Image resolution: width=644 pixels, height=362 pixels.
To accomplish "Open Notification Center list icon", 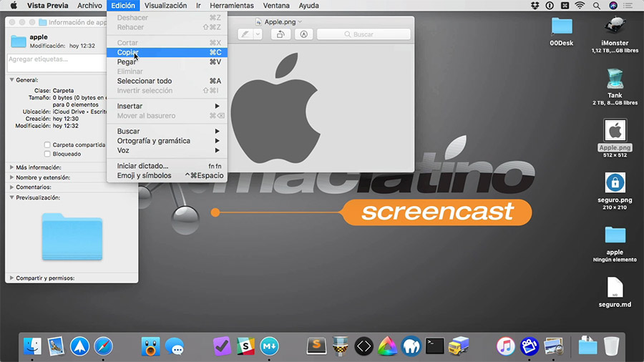I will coord(628,5).
